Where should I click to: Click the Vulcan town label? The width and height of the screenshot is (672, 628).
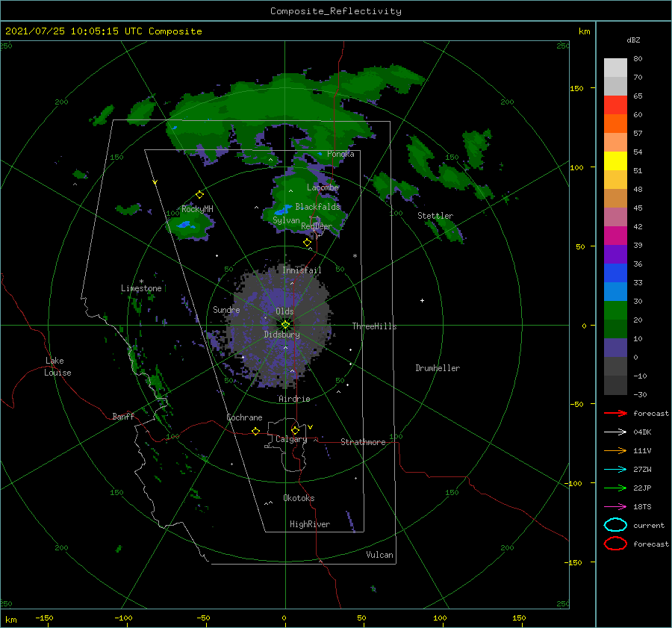380,555
